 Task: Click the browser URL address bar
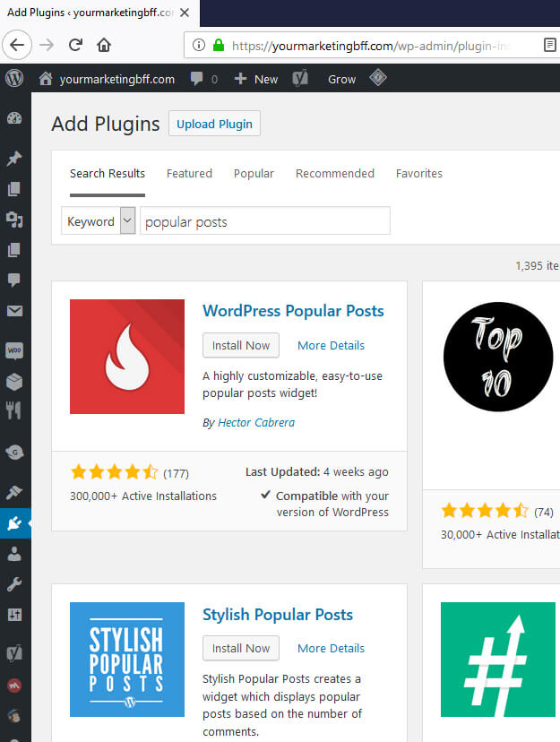[x=369, y=46]
